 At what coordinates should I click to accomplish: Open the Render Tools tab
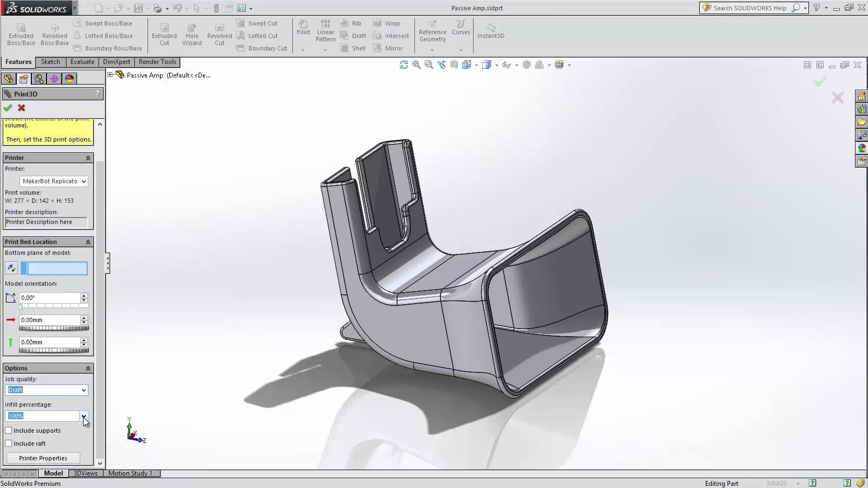[x=157, y=62]
